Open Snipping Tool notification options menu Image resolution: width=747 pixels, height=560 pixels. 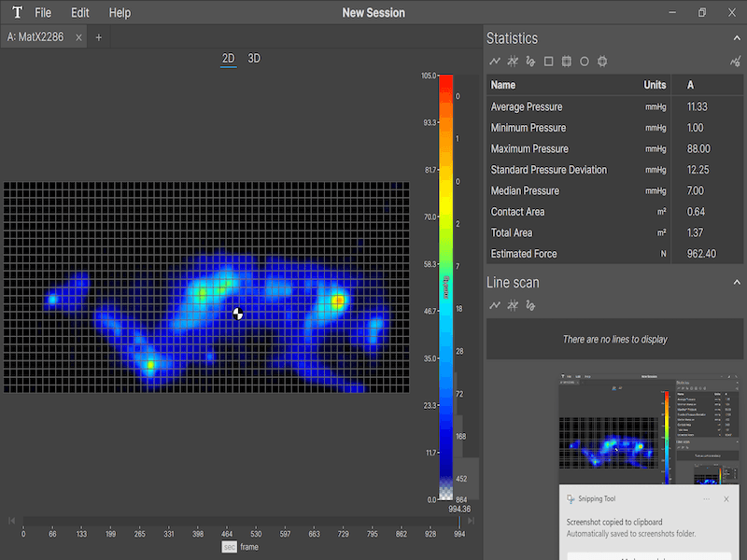pos(707,499)
